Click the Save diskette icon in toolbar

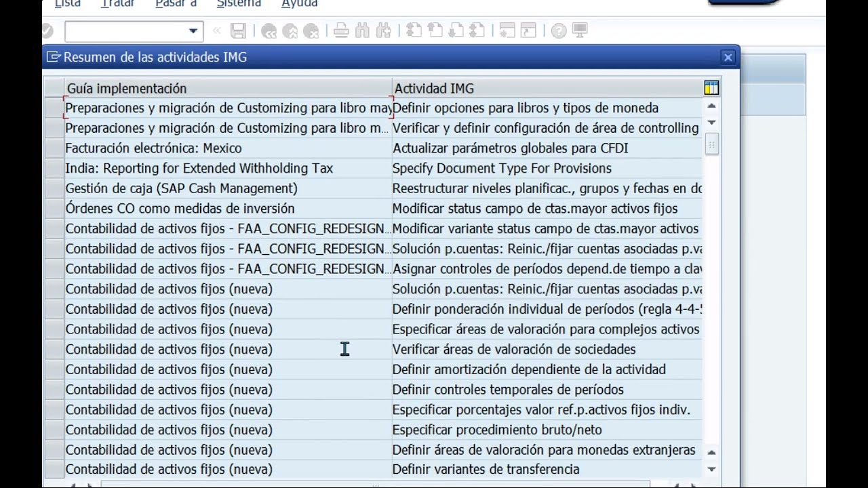click(x=238, y=31)
